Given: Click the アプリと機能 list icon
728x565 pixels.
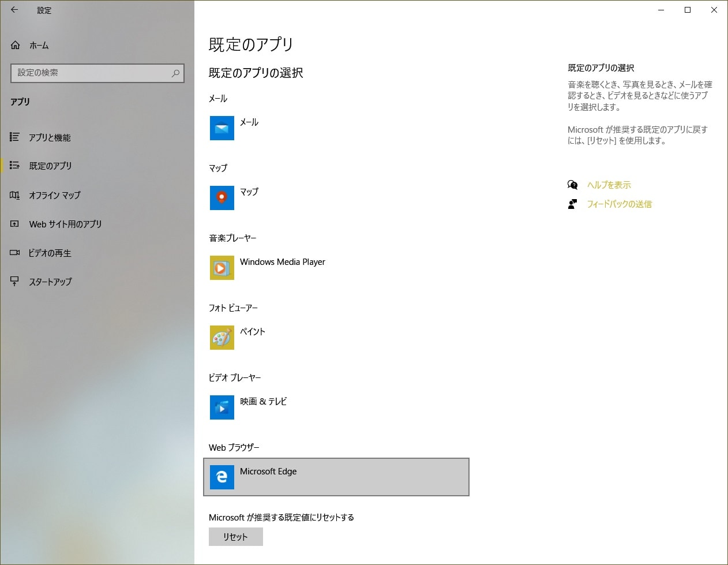Looking at the screenshot, I should [x=15, y=137].
